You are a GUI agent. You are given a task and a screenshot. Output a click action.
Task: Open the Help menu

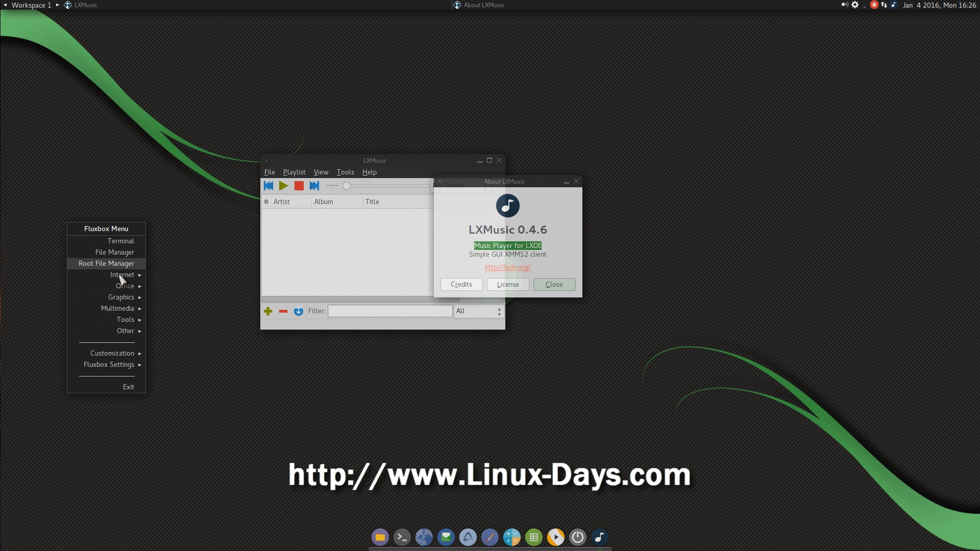370,172
